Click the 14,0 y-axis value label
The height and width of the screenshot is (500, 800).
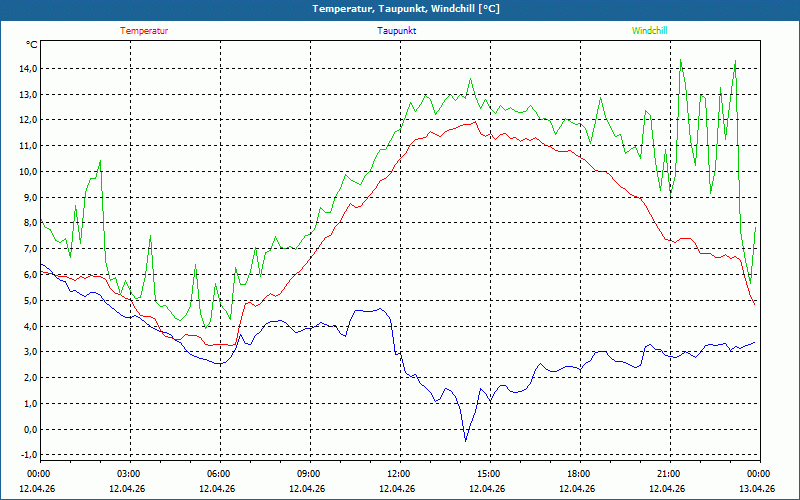point(27,69)
